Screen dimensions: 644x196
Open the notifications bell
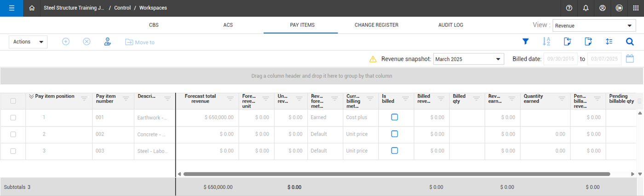click(586, 8)
